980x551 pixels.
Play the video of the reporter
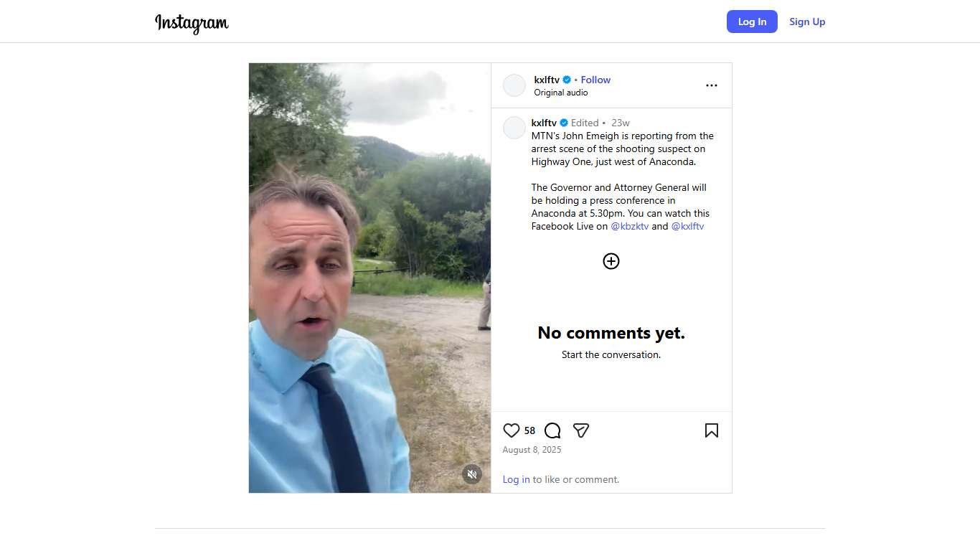pyautogui.click(x=369, y=278)
